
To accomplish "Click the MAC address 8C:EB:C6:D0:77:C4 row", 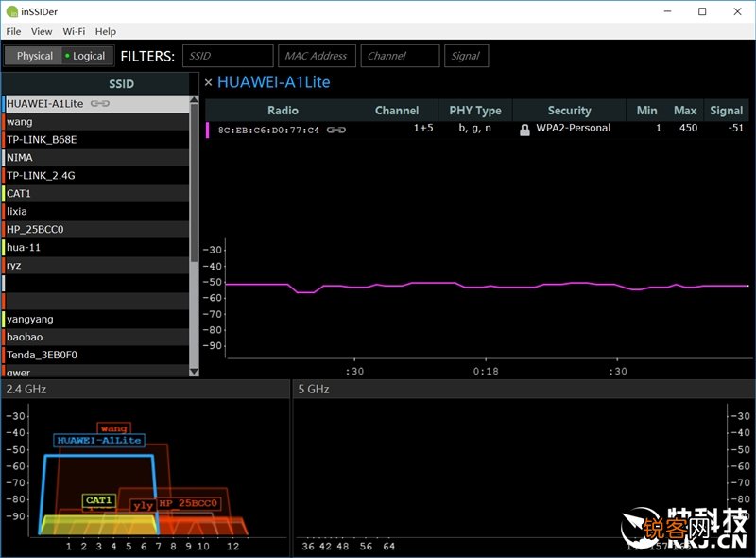I will [268, 130].
